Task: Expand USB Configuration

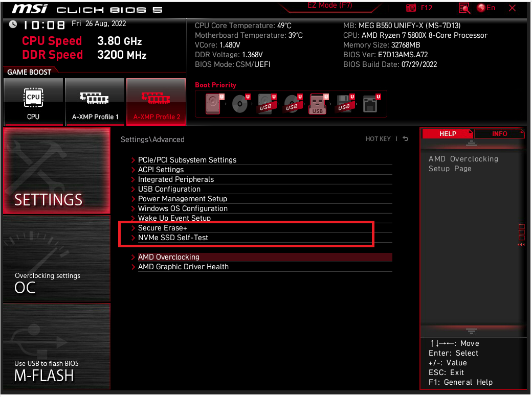Action: (261, 189)
